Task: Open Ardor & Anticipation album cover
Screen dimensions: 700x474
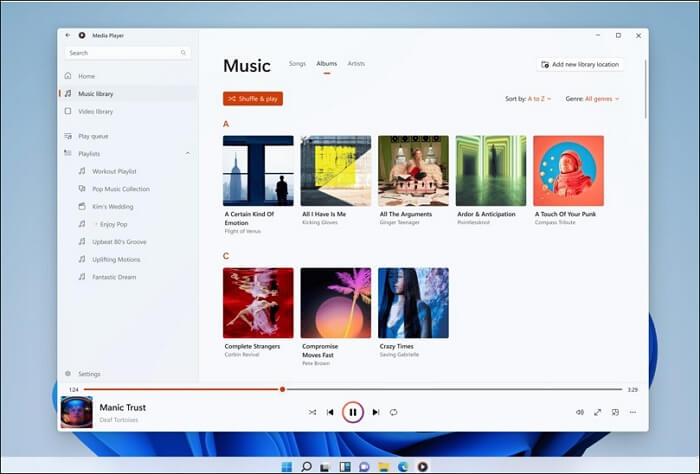Action: pyautogui.click(x=491, y=170)
